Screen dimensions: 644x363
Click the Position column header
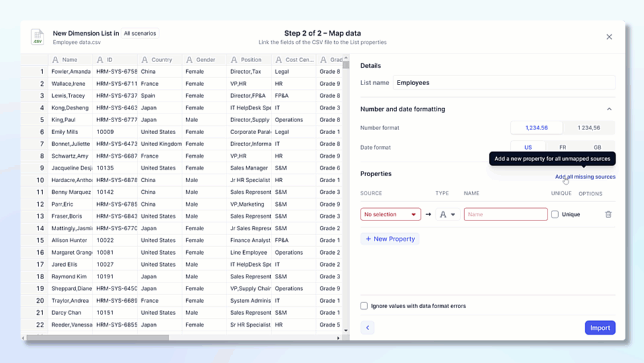[249, 60]
